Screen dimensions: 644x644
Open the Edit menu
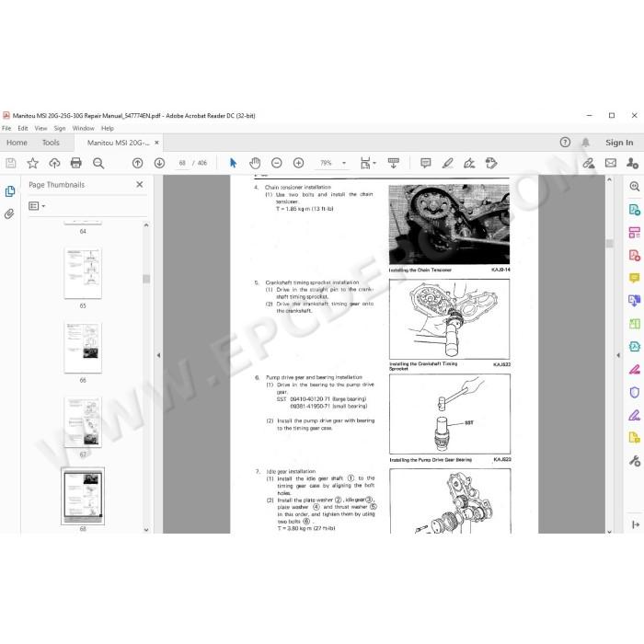[x=23, y=128]
